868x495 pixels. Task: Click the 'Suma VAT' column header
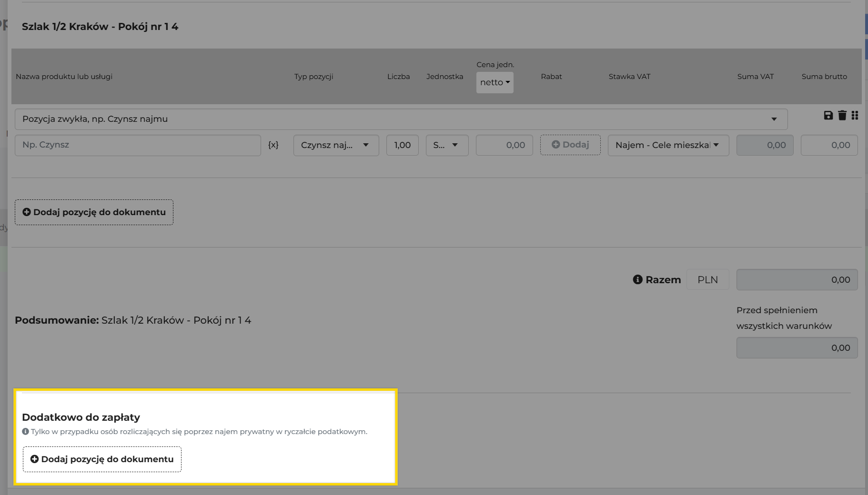pyautogui.click(x=756, y=77)
